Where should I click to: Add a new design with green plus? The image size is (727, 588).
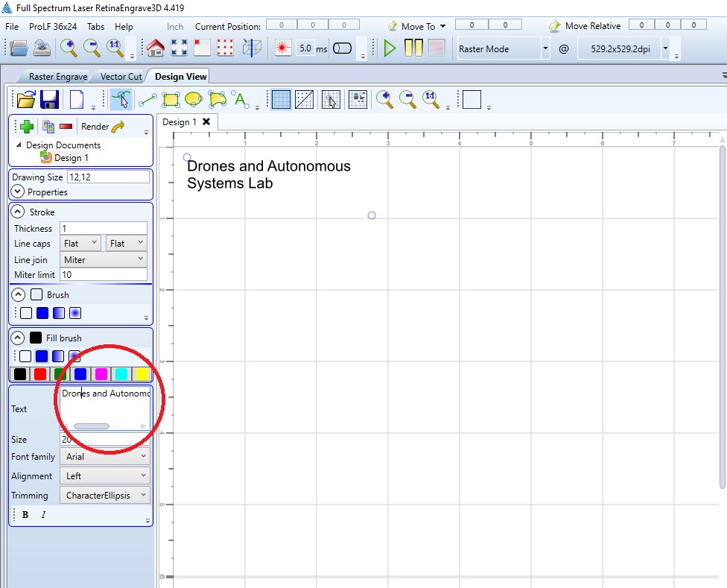(x=26, y=127)
